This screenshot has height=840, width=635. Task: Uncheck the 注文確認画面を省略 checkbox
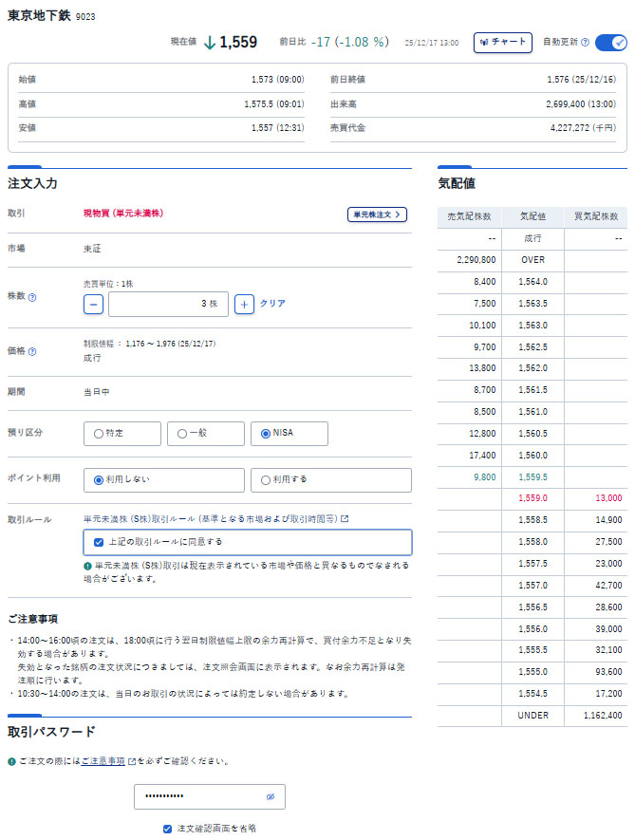[x=168, y=829]
